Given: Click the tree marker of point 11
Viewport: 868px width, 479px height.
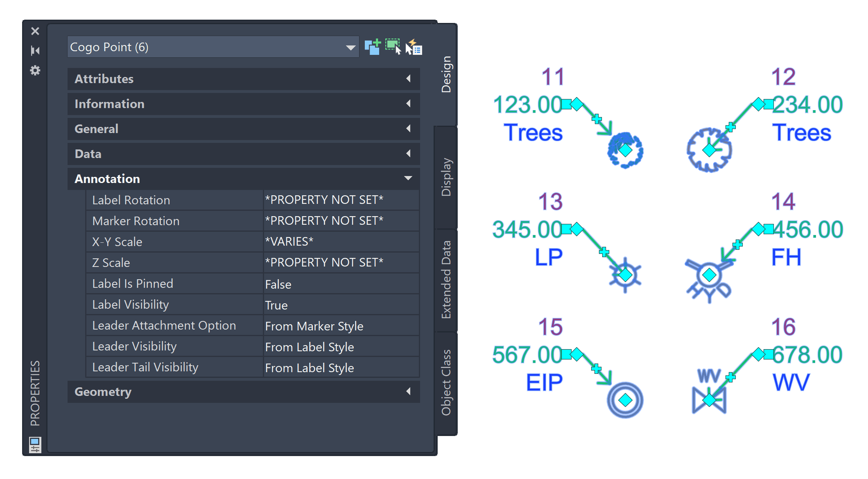Looking at the screenshot, I should point(625,150).
